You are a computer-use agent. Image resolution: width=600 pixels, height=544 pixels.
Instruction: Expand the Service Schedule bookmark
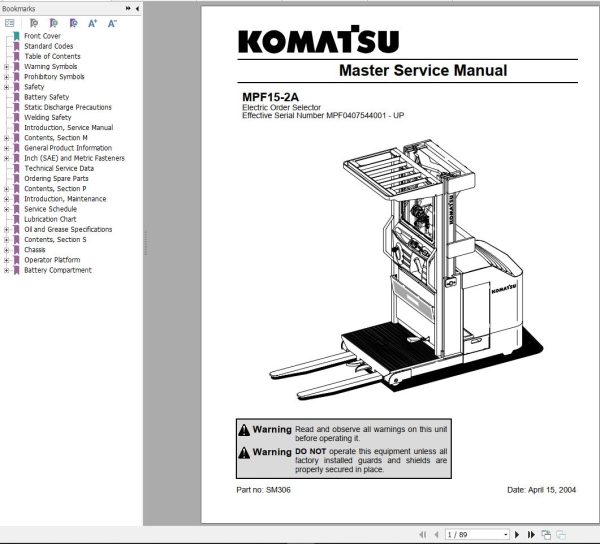[6, 209]
